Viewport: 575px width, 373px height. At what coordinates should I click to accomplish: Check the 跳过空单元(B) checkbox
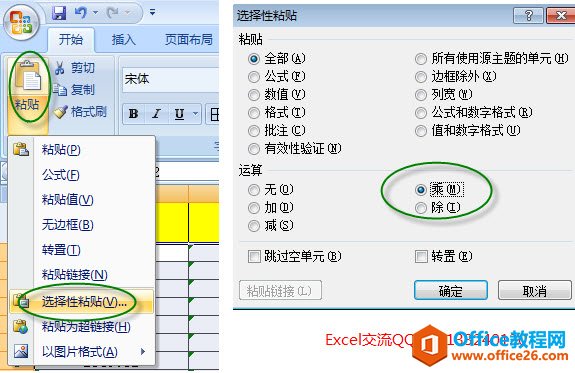[x=254, y=256]
